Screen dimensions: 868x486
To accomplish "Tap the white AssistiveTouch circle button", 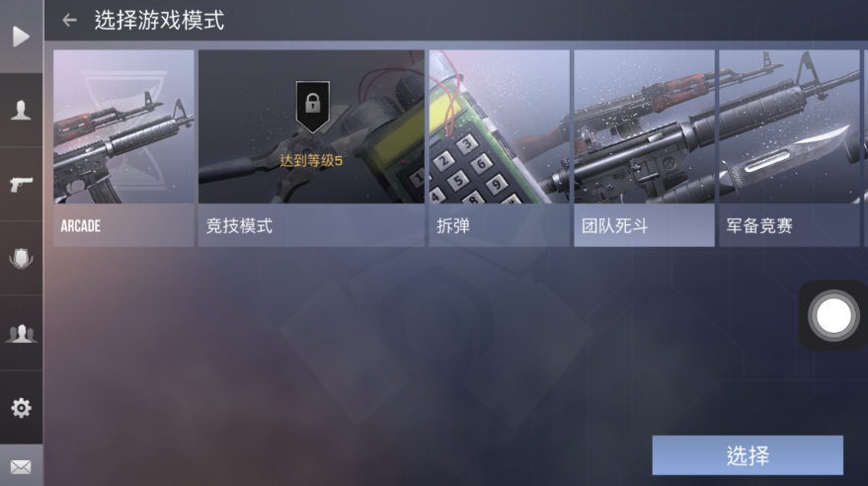I will (x=833, y=315).
